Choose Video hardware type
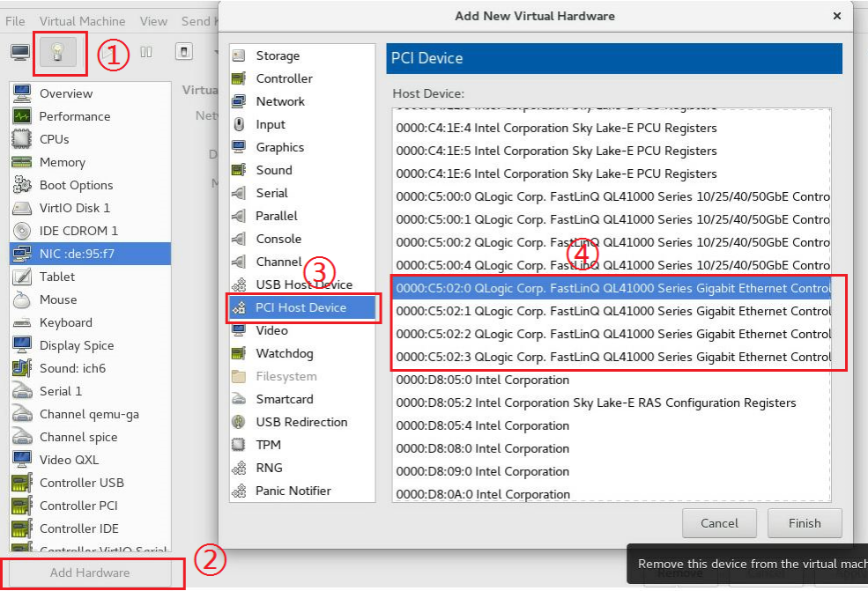Screen dimensions: 868x591 point(302,330)
